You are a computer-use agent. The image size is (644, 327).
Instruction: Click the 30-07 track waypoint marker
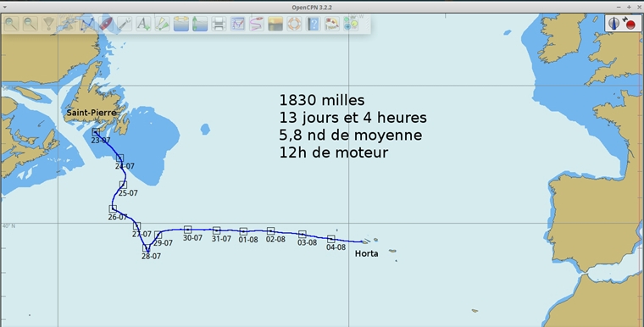(188, 230)
